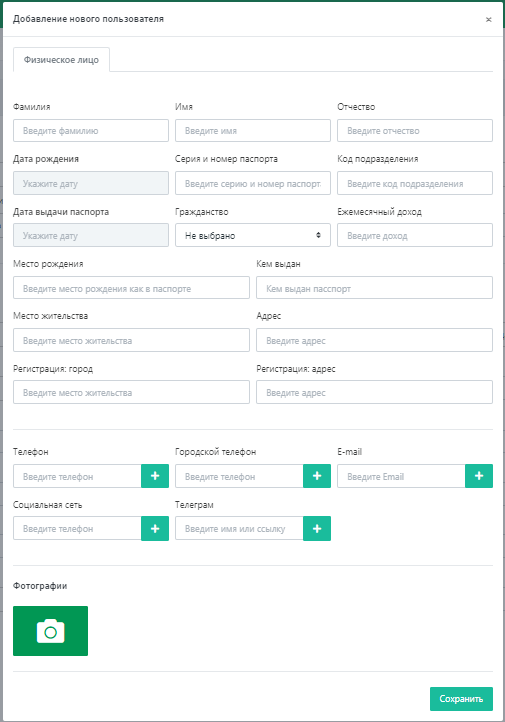Upload photo via camera icon tile
505x722 pixels.
[x=50, y=631]
